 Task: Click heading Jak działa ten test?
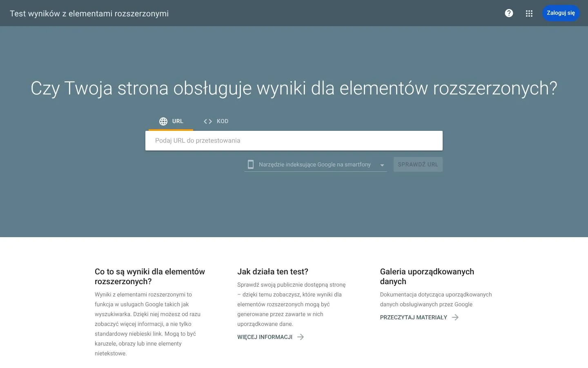(273, 272)
